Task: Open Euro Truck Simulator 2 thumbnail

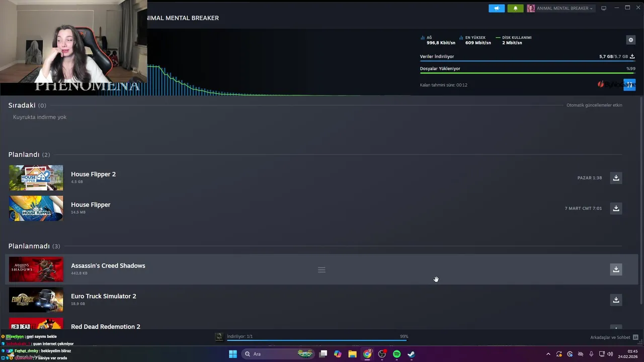Action: 36,300
